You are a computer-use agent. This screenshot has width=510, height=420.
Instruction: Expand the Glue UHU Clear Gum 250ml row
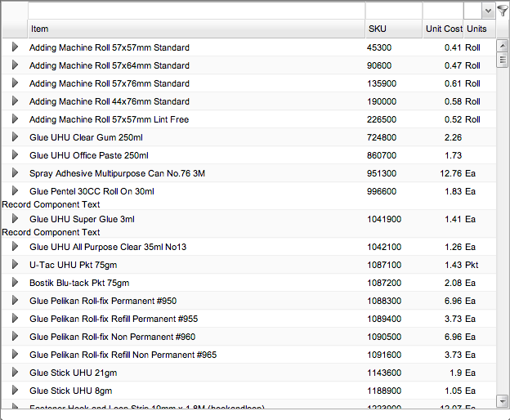click(15, 137)
